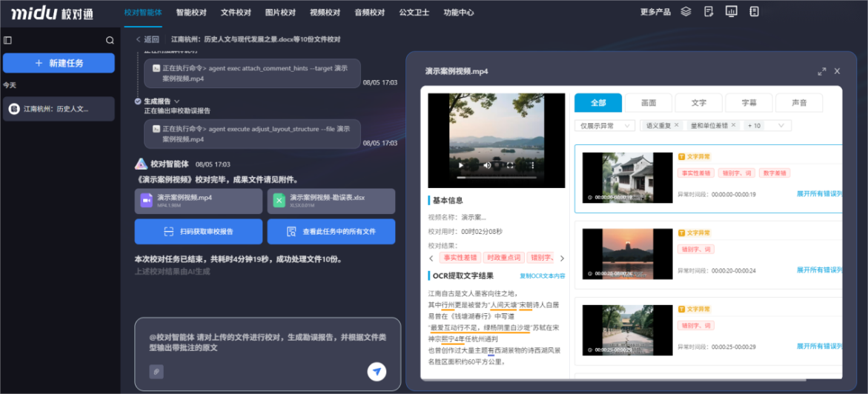The width and height of the screenshot is (868, 394).
Task: Go back with the 返回 link
Action: click(x=148, y=40)
